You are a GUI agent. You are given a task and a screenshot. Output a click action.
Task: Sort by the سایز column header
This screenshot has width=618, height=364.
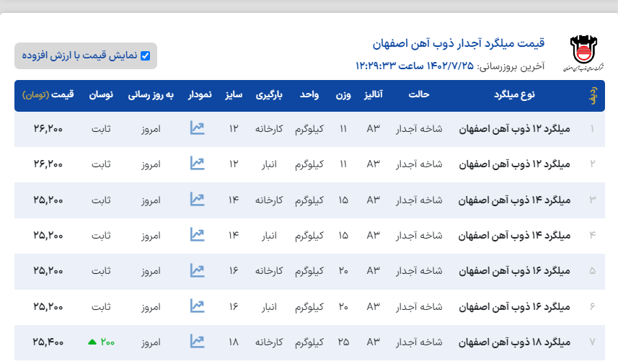point(233,95)
